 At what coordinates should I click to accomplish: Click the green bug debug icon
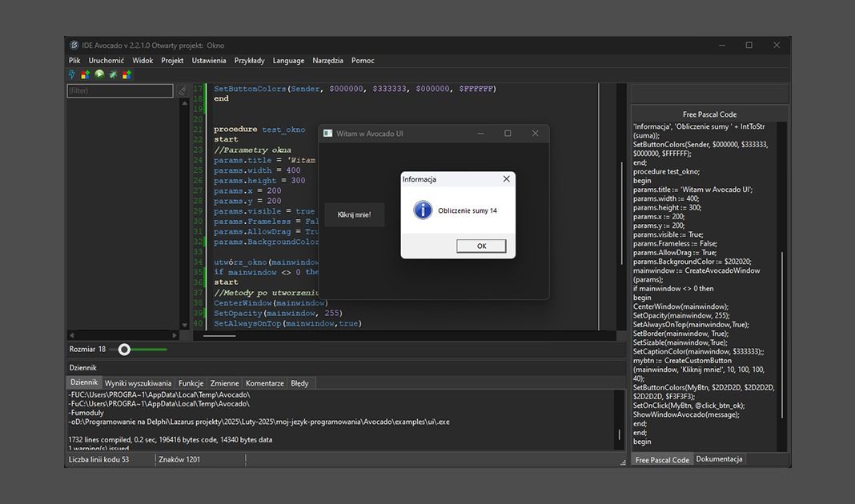[x=113, y=74]
